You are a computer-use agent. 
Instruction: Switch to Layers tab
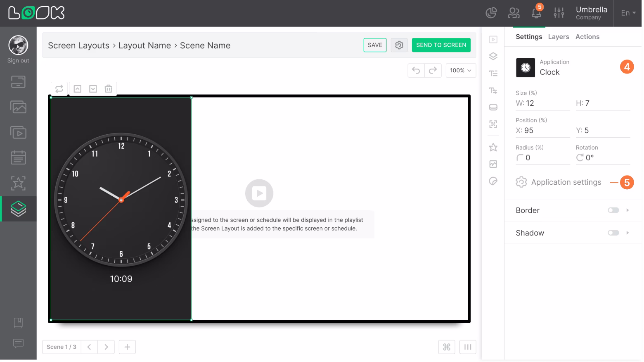(x=559, y=37)
